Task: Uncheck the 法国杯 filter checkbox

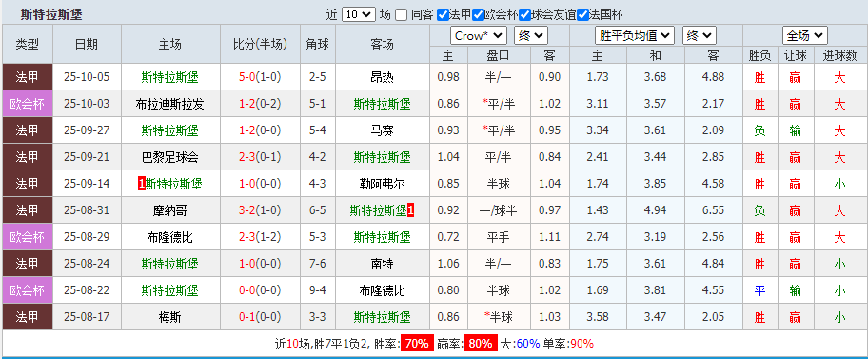Action: pyautogui.click(x=582, y=15)
